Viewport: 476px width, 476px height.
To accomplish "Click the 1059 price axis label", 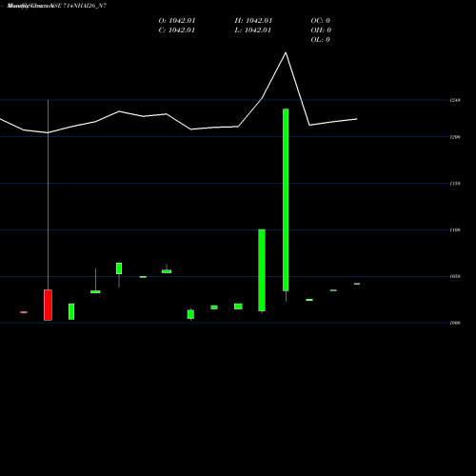I will click(455, 276).
